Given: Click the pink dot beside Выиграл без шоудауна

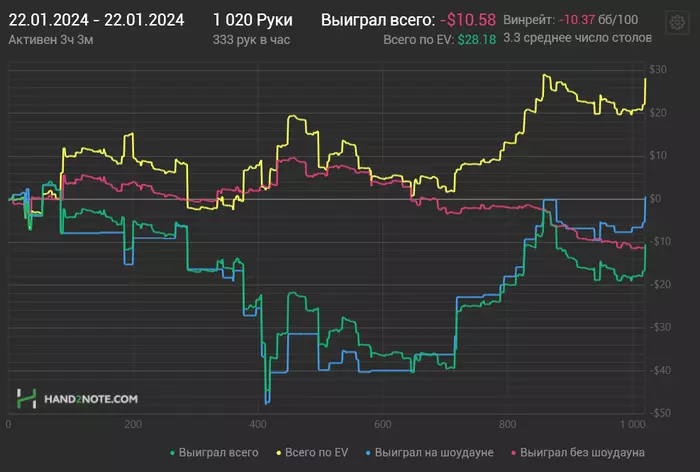Looking at the screenshot, I should 512,453.
